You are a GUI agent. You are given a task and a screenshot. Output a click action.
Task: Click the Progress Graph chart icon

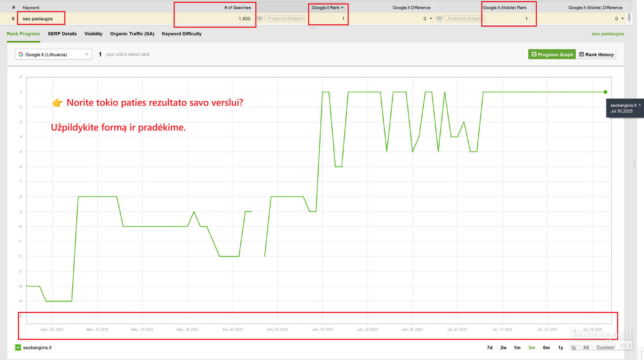(534, 54)
